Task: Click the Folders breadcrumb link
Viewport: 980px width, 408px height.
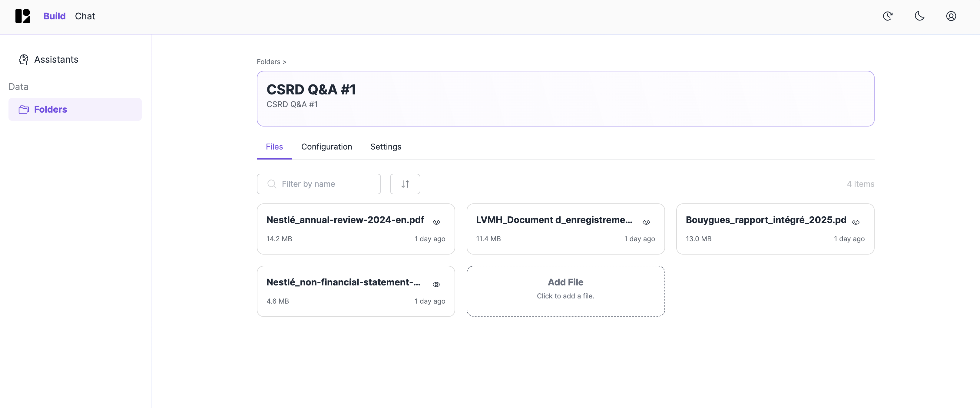Action: 268,62
